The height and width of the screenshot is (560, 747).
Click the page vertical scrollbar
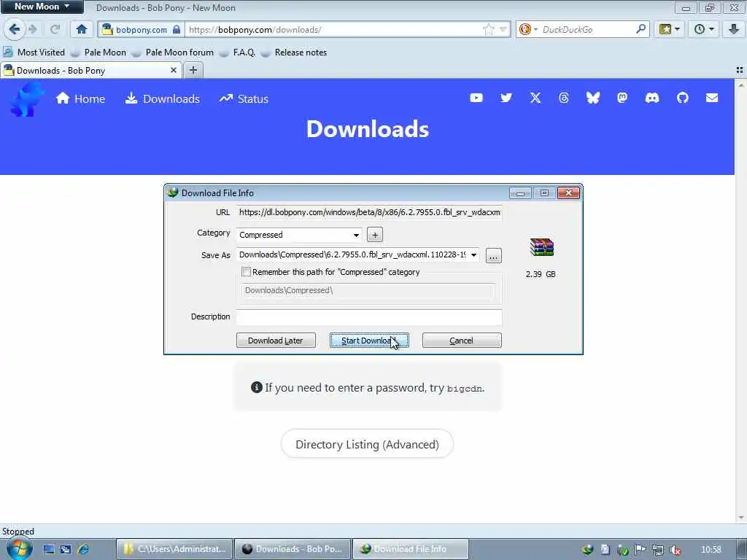point(741,301)
